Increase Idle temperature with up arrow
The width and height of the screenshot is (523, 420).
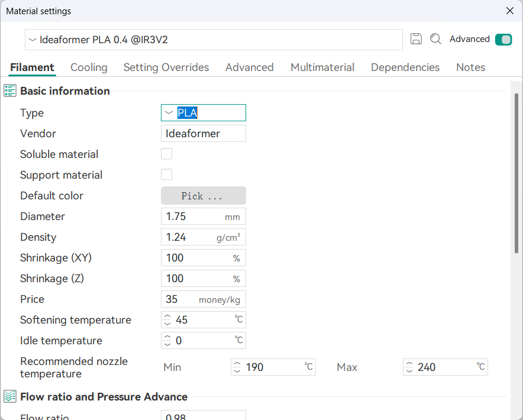tap(167, 337)
